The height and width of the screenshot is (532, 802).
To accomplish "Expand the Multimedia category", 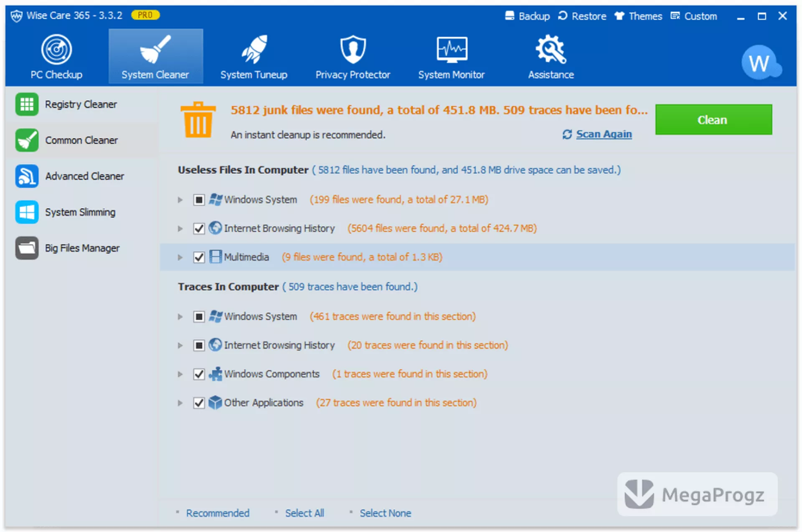I will pos(180,257).
